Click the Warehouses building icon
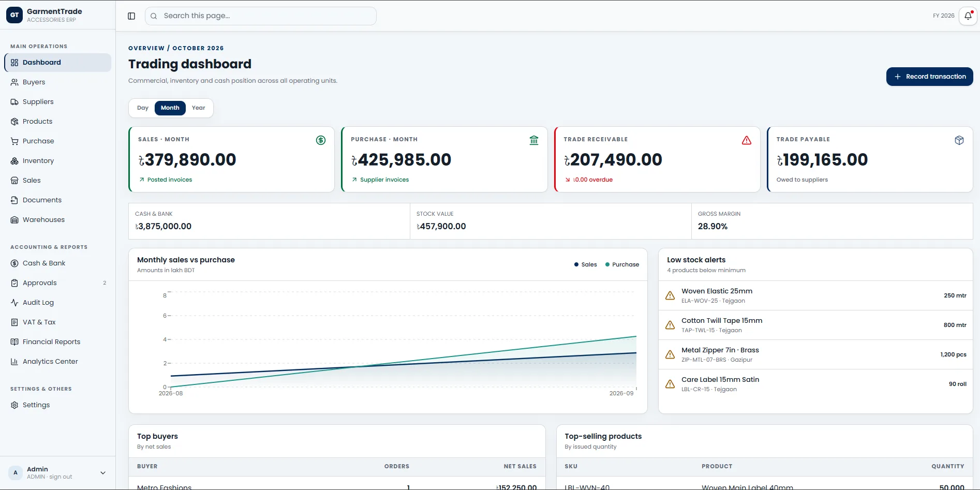Viewport: 980px width, 490px height. pyautogui.click(x=14, y=220)
